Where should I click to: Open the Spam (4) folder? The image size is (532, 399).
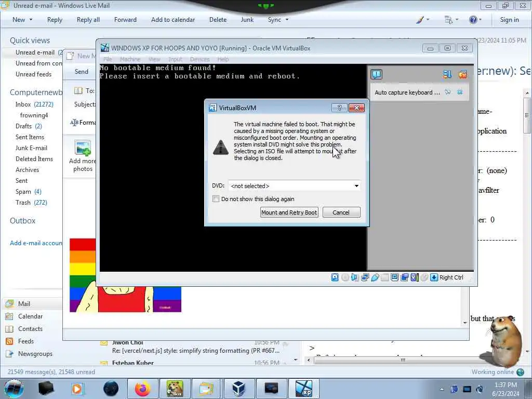click(29, 192)
